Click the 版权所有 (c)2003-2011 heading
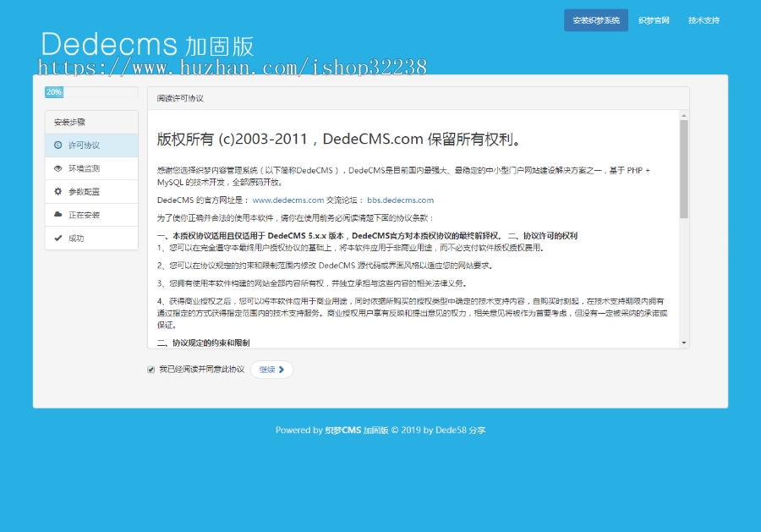This screenshot has width=761, height=532. click(340, 140)
